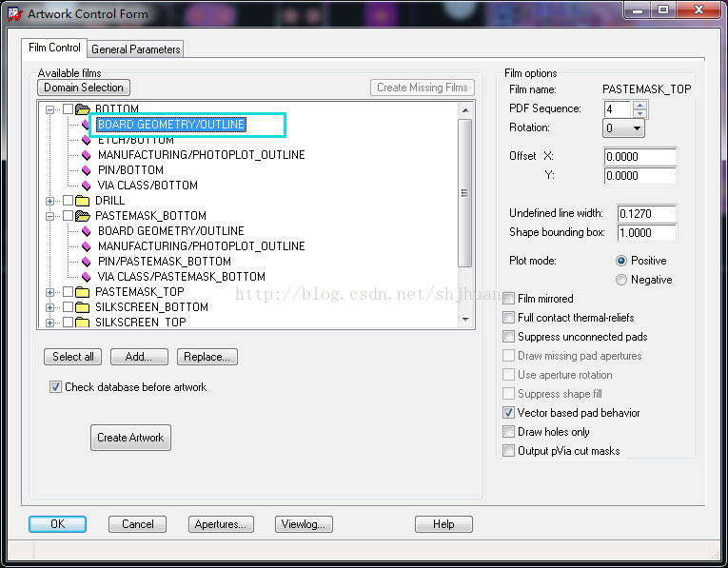Image resolution: width=728 pixels, height=568 pixels.
Task: Click the Create Artwork button
Action: point(130,438)
